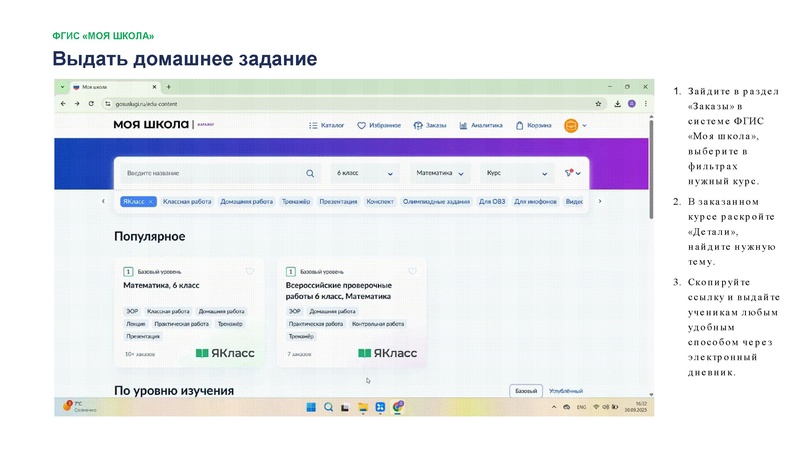
Task: Open the Windows Start menu
Action: coord(311,407)
